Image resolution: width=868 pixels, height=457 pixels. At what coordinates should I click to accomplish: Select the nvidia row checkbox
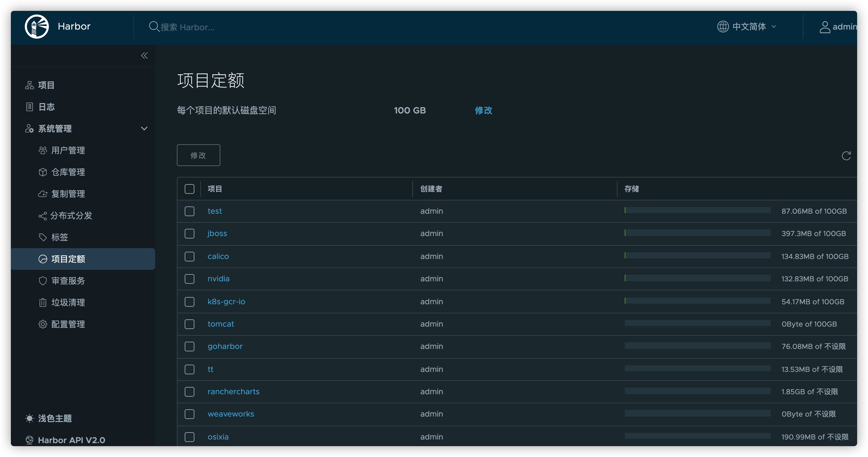tap(189, 279)
